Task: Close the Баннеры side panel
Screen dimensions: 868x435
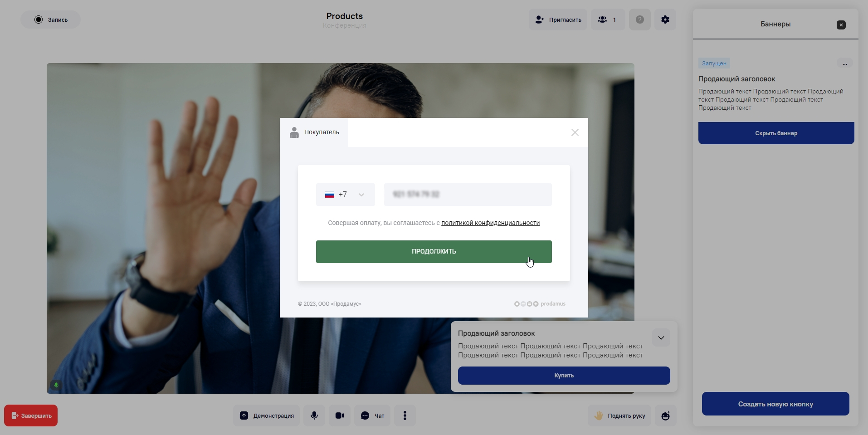Action: tap(841, 25)
